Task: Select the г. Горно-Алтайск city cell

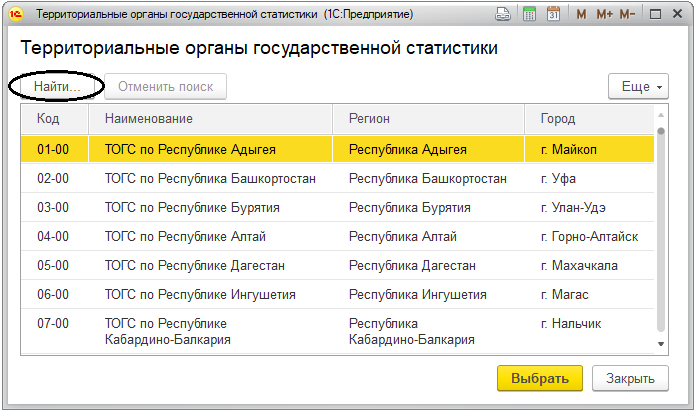Action: point(589,236)
